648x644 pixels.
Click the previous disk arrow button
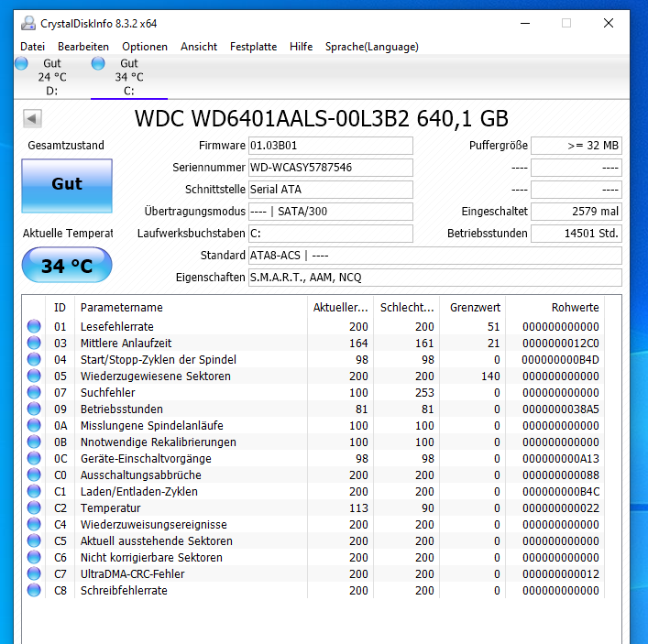pyautogui.click(x=32, y=119)
